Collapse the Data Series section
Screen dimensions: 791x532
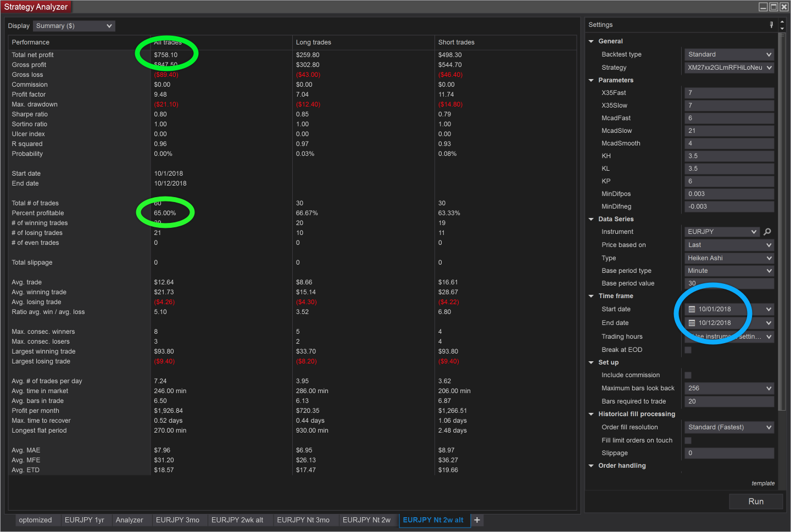(591, 219)
